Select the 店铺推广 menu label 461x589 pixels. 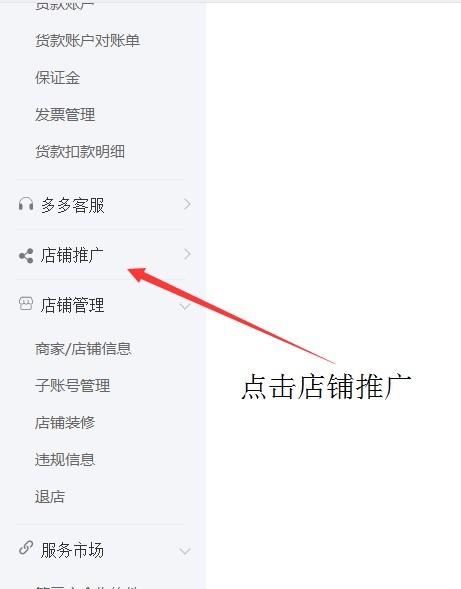click(72, 255)
